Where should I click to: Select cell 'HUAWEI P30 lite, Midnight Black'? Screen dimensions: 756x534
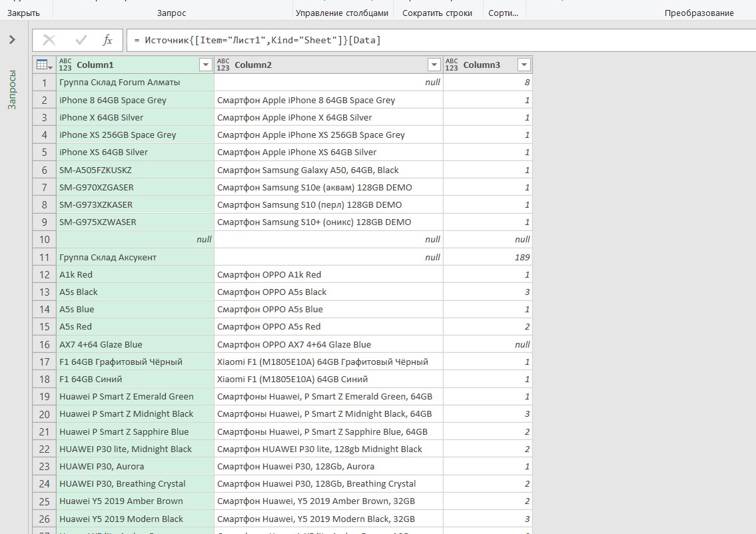click(x=135, y=449)
